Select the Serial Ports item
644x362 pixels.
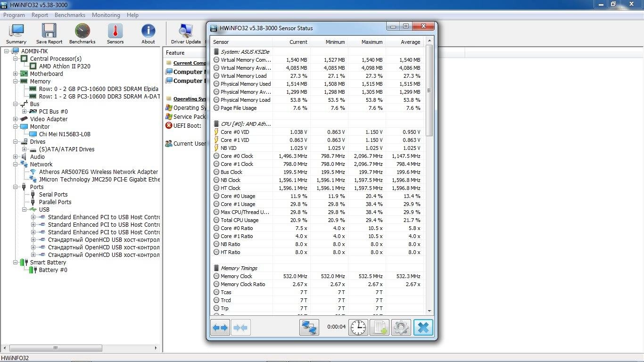pos(53,194)
